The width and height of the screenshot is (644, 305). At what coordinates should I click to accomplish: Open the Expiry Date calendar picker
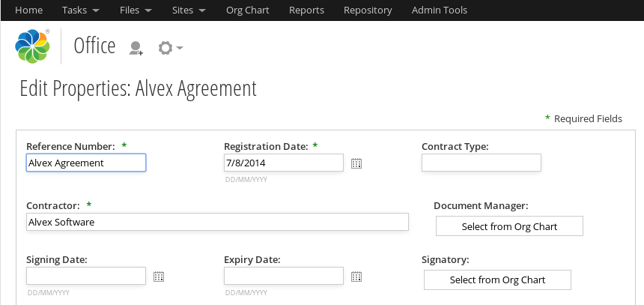pos(356,277)
